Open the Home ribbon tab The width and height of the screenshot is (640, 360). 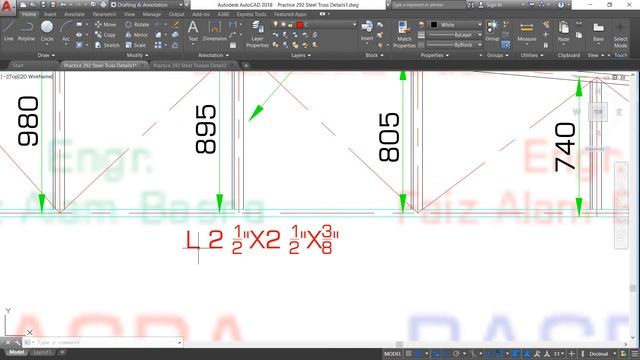click(29, 14)
